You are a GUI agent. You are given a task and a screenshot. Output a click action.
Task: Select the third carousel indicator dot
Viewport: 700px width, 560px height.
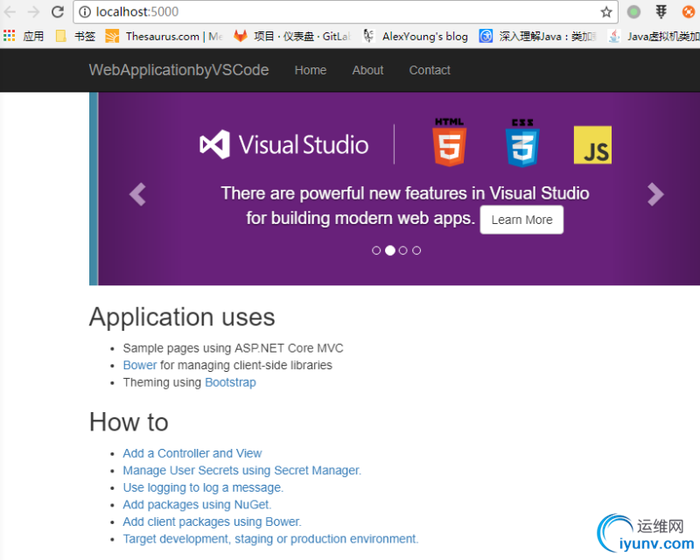[403, 251]
